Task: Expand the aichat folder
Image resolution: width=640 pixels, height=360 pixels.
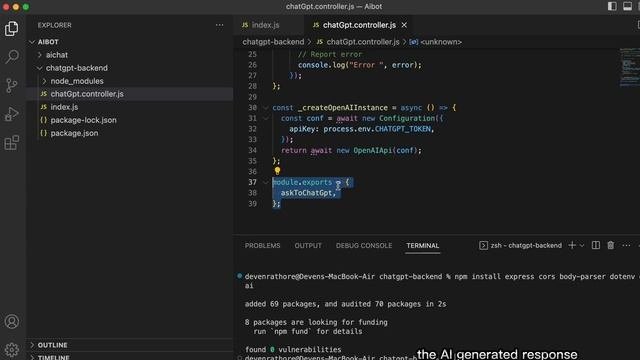Action: point(40,55)
